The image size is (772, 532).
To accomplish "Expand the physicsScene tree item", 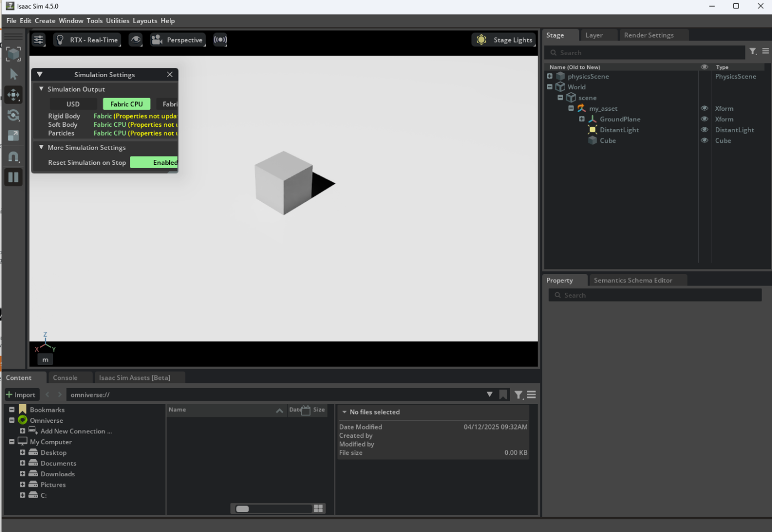I will [x=550, y=76].
